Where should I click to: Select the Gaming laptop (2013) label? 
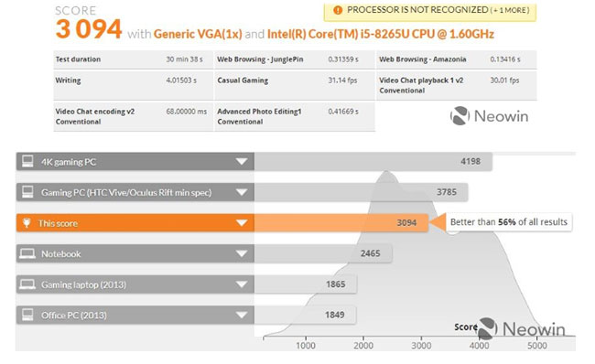83,284
